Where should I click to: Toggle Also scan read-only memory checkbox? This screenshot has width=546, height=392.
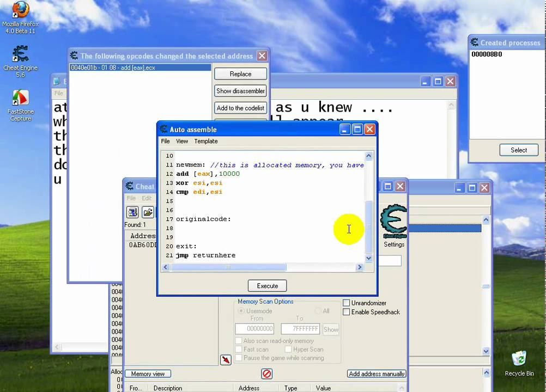click(239, 341)
